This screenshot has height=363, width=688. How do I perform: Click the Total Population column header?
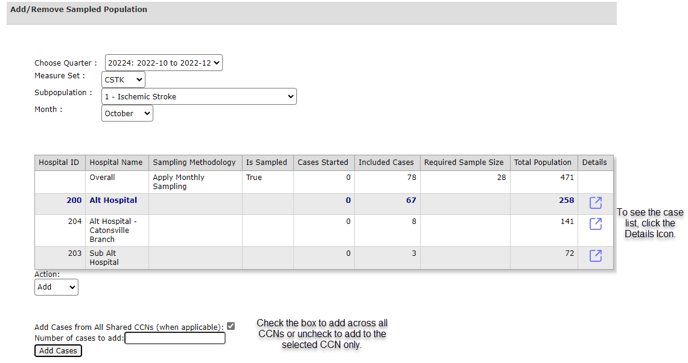[543, 162]
